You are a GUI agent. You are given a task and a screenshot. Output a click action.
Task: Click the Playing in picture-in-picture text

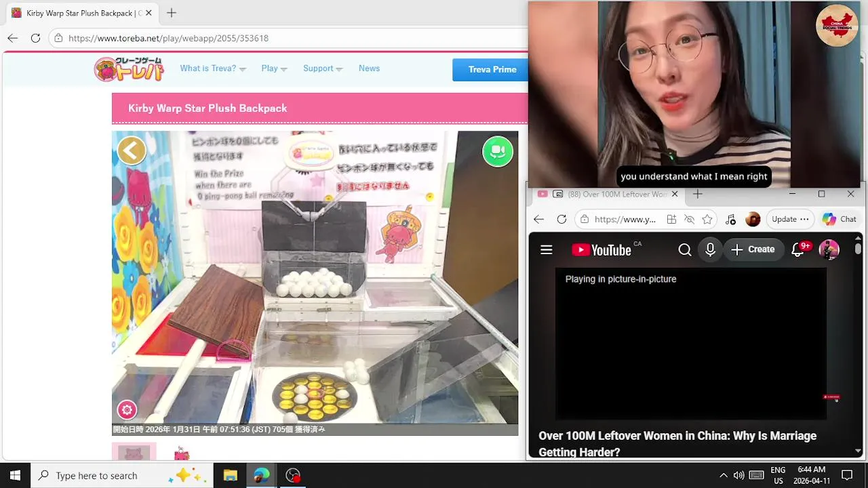(x=620, y=279)
